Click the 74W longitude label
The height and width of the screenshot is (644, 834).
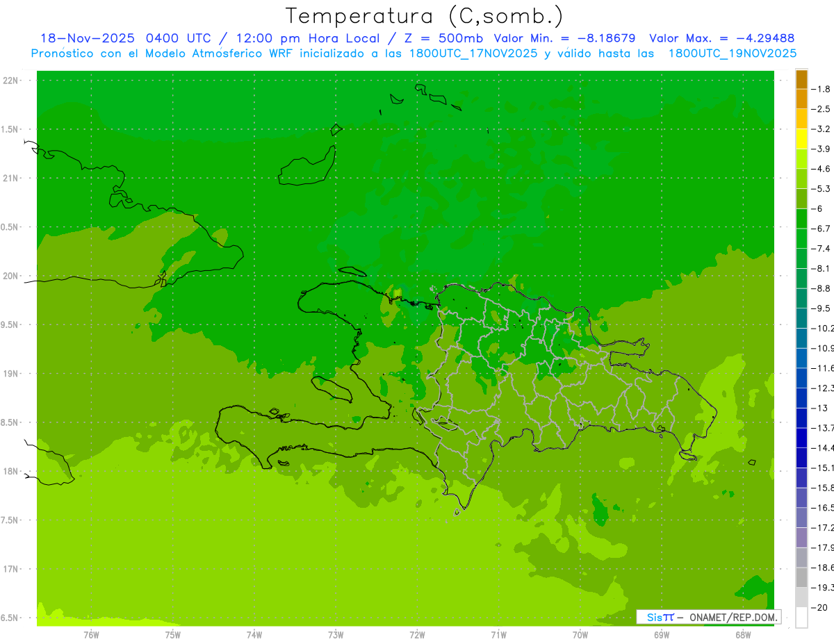click(x=254, y=635)
